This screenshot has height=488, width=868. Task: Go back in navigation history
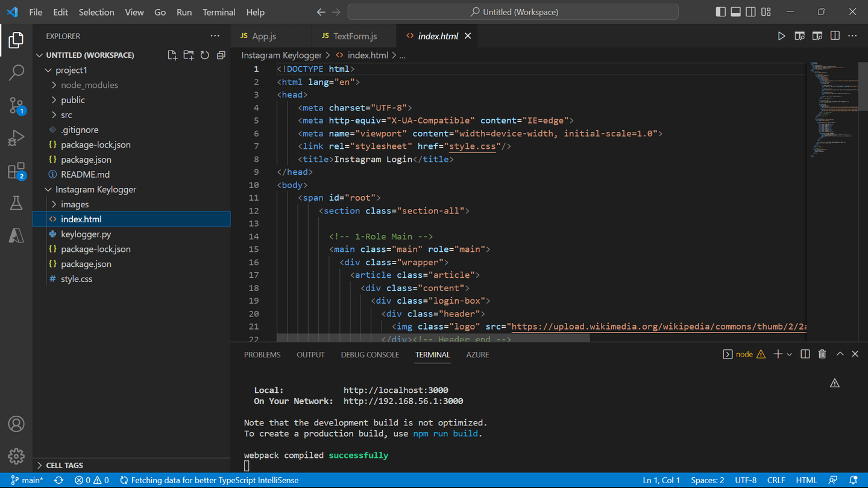tap(321, 12)
